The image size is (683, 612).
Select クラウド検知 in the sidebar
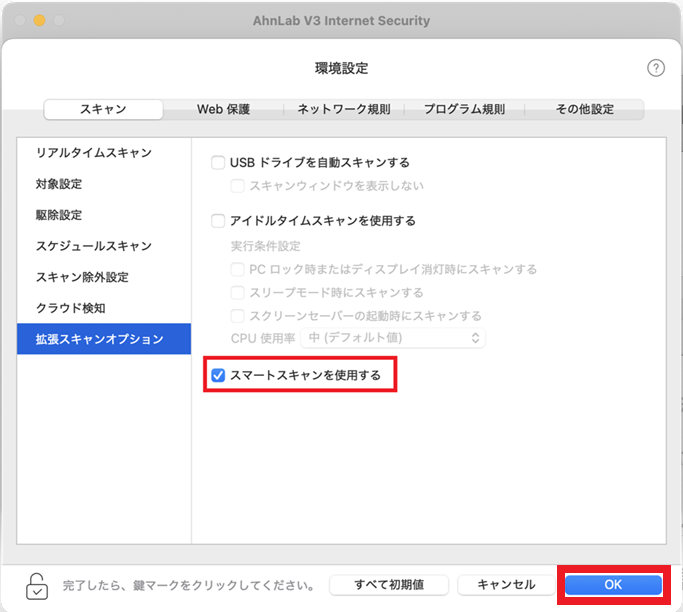click(104, 308)
